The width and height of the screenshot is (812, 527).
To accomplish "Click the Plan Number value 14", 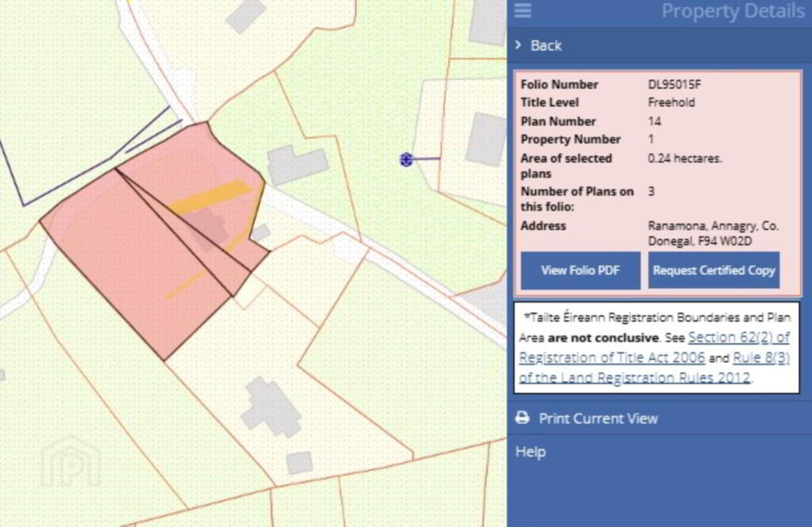I will pyautogui.click(x=654, y=122).
